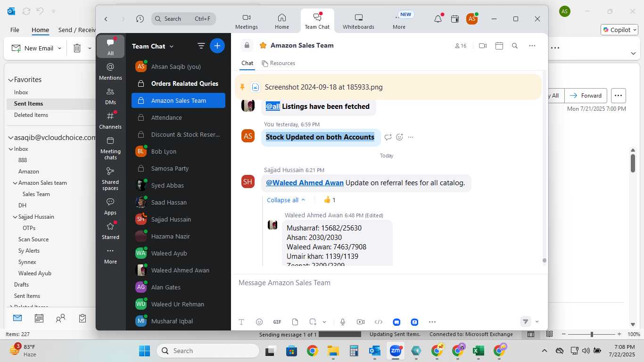Unpin the pinned screenshot message
The height and width of the screenshot is (362, 644).
coord(242,87)
